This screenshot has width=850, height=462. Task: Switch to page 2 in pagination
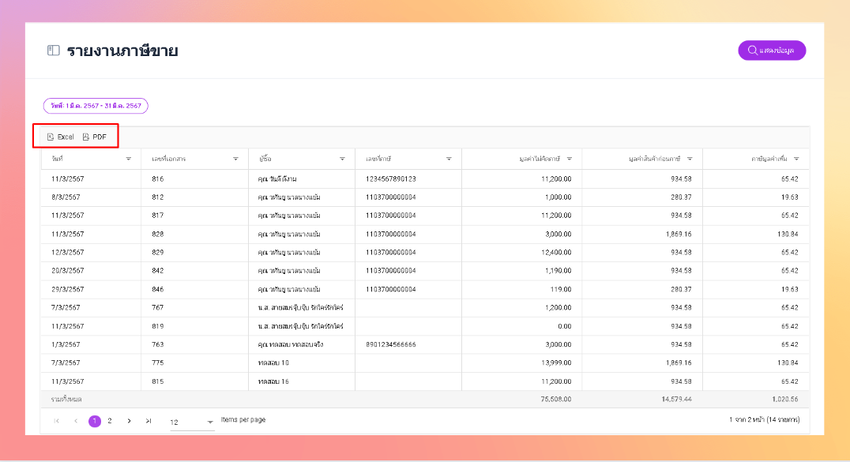[110, 421]
